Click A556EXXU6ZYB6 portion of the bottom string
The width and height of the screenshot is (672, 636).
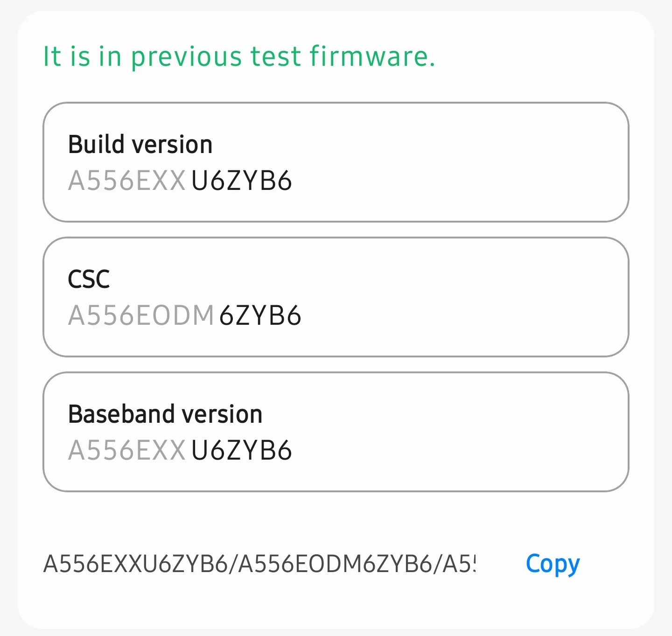tap(135, 564)
